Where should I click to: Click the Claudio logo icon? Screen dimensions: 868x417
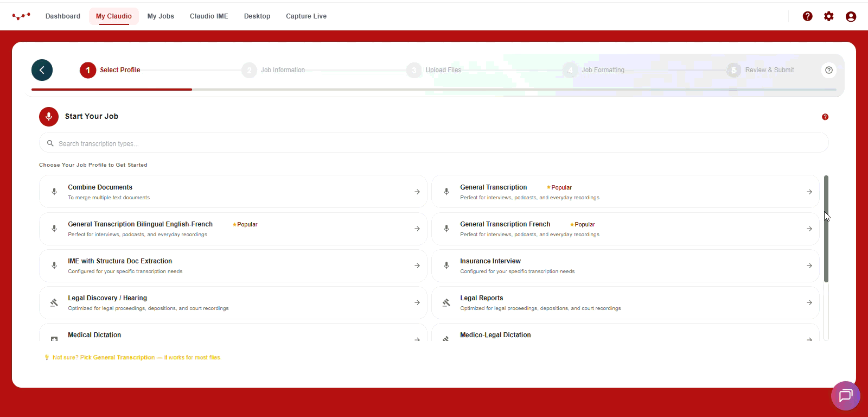coord(21,16)
